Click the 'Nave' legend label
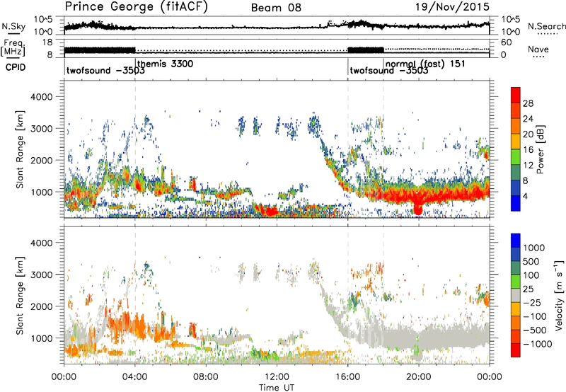Screen dimensions: 566x392 tap(538, 49)
